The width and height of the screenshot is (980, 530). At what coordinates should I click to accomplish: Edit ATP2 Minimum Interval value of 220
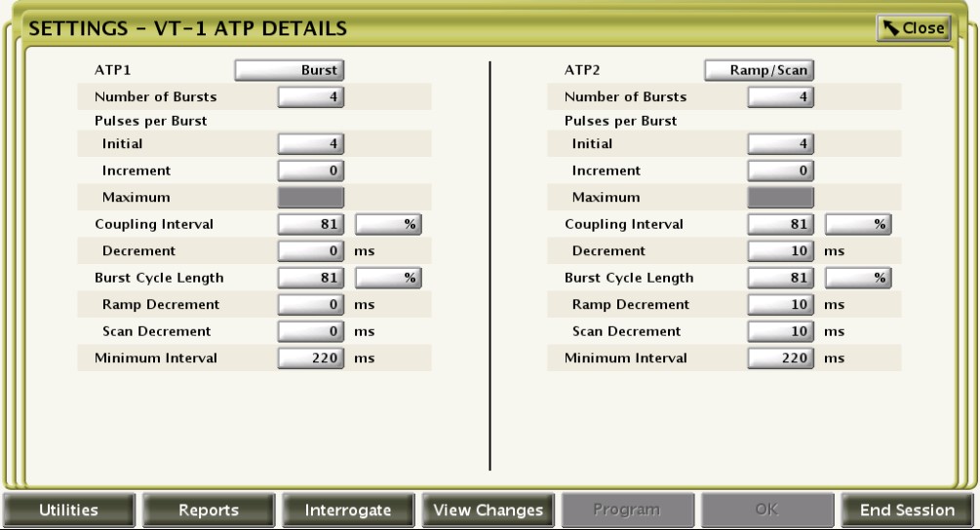(783, 358)
